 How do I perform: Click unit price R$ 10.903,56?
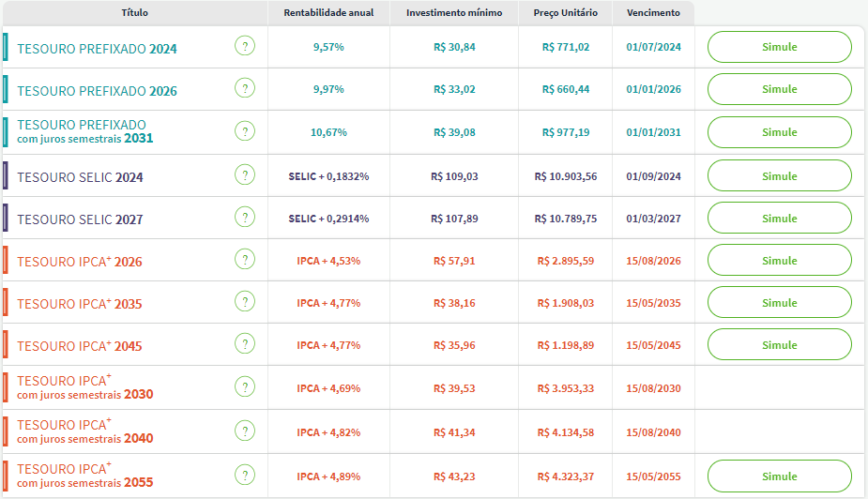[566, 176]
